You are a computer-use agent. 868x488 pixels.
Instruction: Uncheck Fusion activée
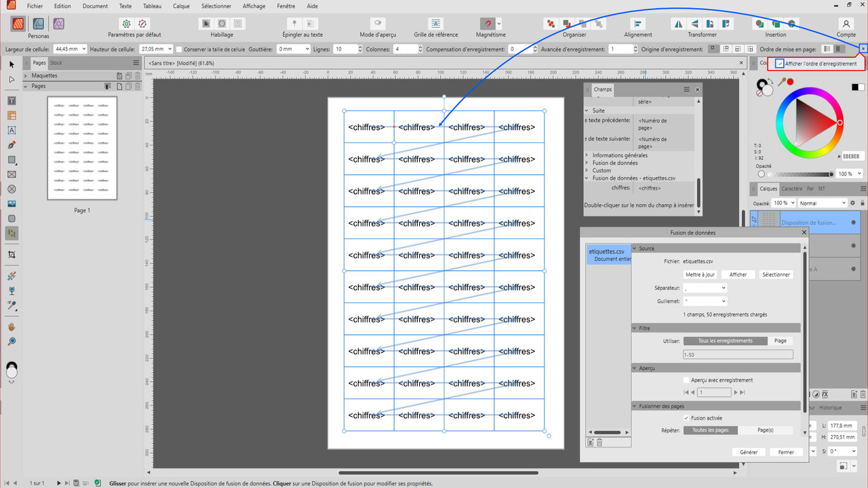point(686,418)
